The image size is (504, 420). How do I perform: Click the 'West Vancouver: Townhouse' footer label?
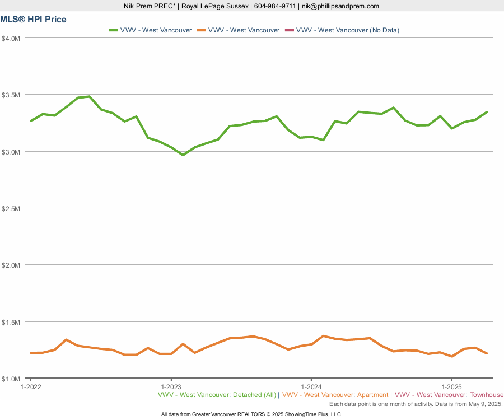point(449,395)
